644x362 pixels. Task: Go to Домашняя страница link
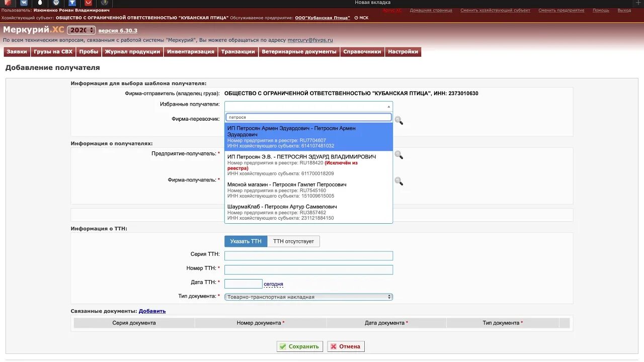[431, 11]
